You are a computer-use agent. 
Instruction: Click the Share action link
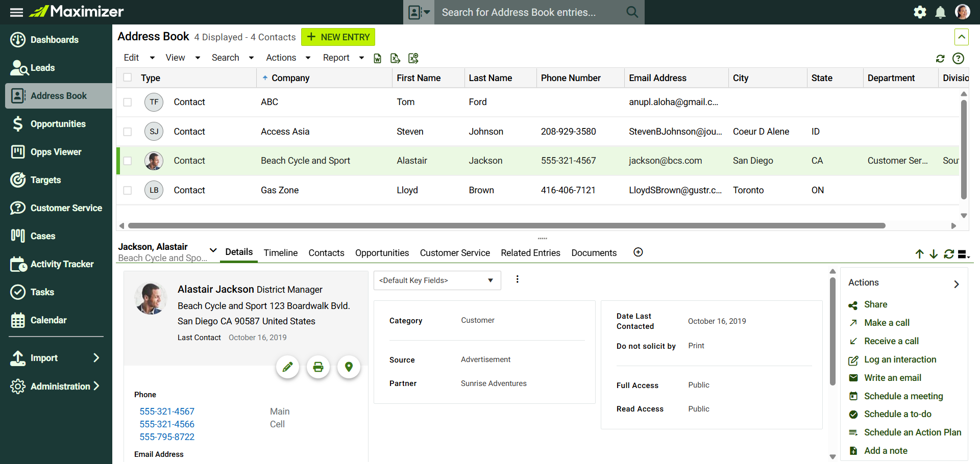click(x=875, y=304)
